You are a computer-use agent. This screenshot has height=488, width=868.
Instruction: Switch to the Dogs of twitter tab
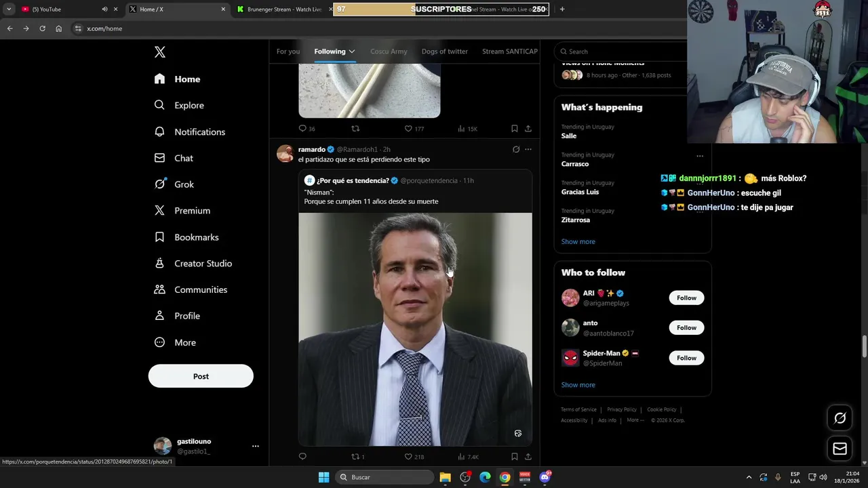pos(444,52)
